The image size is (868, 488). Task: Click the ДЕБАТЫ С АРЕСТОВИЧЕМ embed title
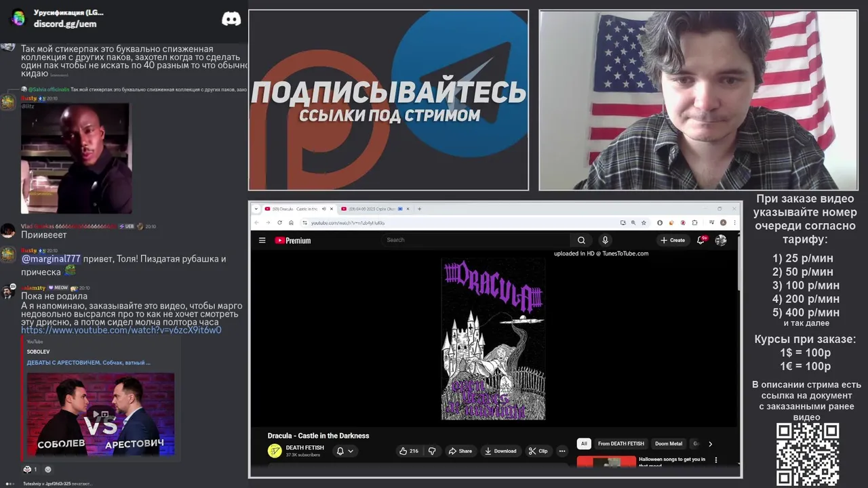point(88,363)
